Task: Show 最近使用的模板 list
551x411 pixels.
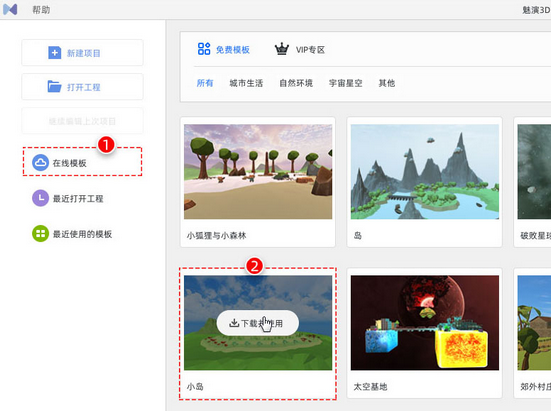Action: (82, 234)
